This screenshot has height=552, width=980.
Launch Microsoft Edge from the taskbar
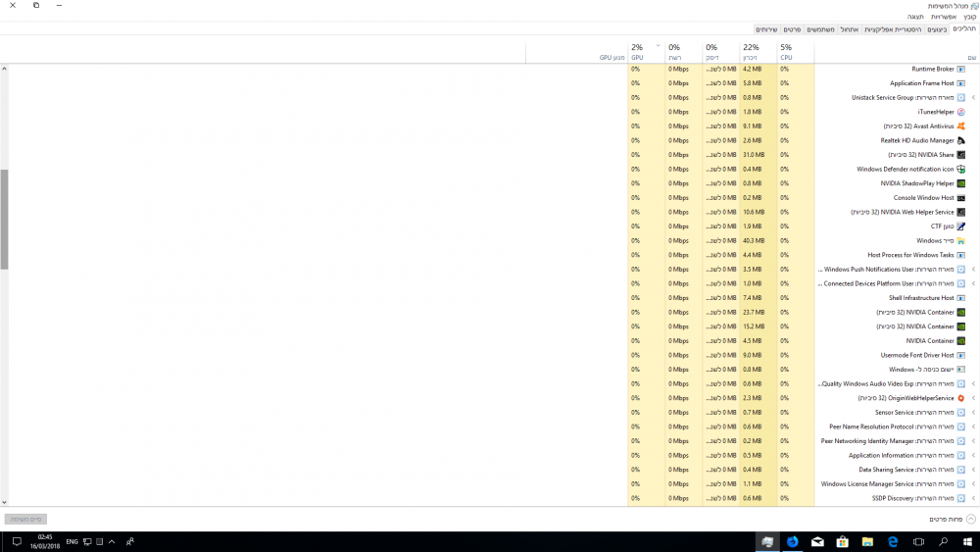(x=893, y=542)
